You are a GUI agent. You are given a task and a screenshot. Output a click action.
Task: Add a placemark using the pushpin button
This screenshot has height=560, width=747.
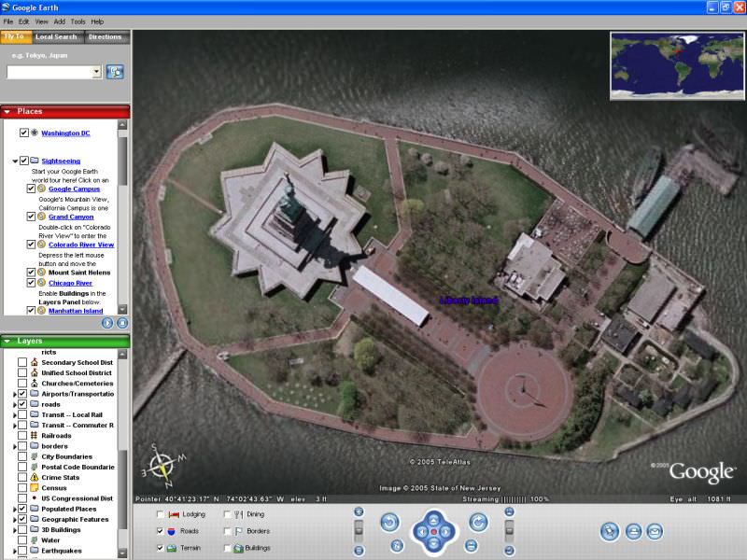pyautogui.click(x=610, y=531)
